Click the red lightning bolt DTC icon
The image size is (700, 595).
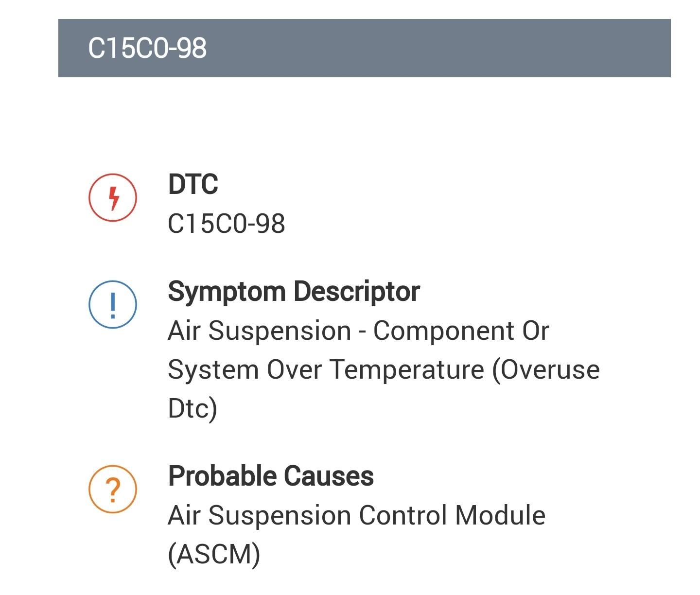[x=113, y=197]
